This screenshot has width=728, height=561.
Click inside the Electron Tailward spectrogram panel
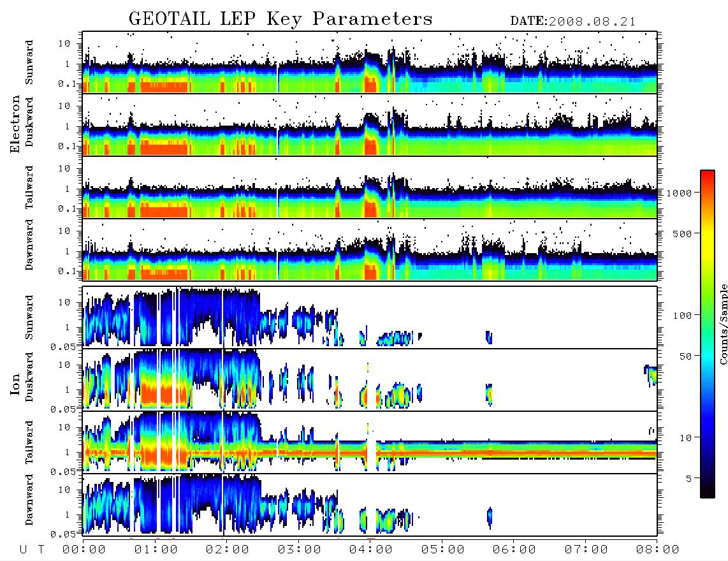click(x=370, y=187)
